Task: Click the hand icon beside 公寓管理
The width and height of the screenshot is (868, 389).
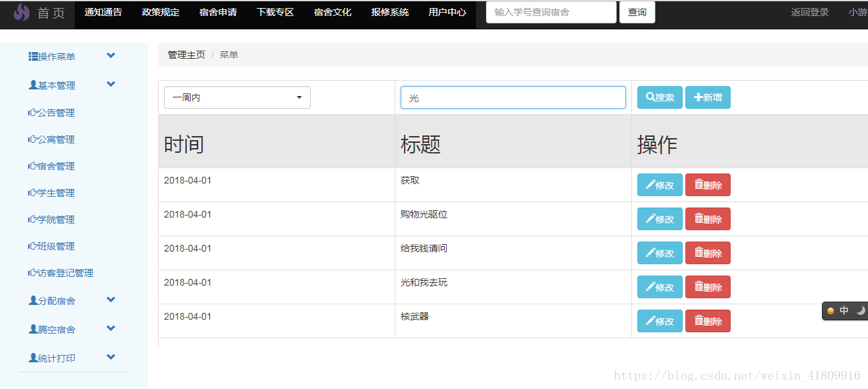Action: click(x=33, y=139)
